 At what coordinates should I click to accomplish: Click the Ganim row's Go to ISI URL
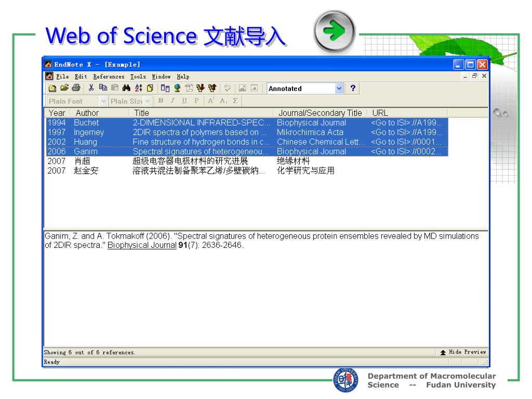406,151
